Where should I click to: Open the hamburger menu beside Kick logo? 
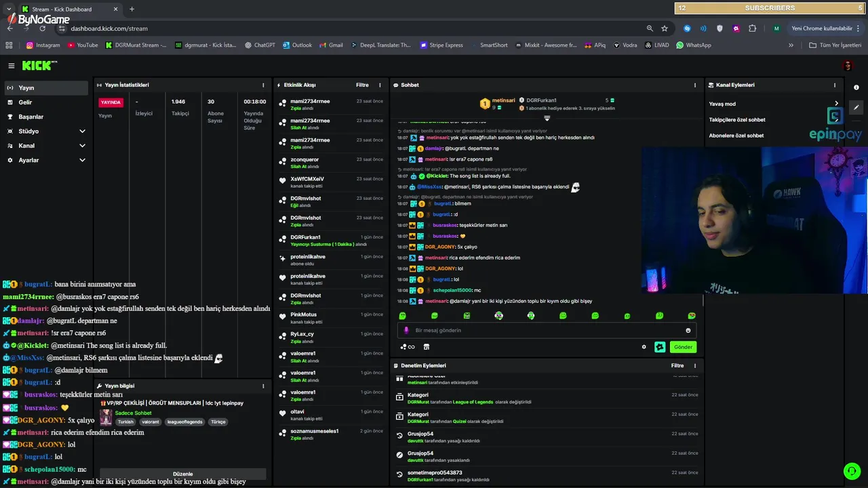coord(12,66)
